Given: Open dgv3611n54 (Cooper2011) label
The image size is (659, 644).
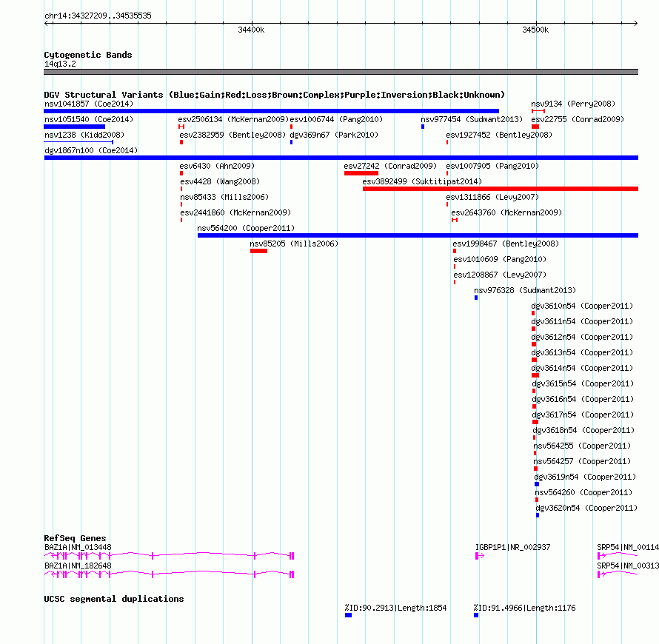Looking at the screenshot, I should click(582, 321).
